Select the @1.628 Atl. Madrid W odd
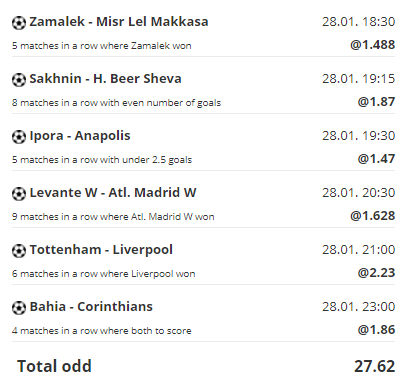This screenshot has height=382, width=409. click(373, 216)
